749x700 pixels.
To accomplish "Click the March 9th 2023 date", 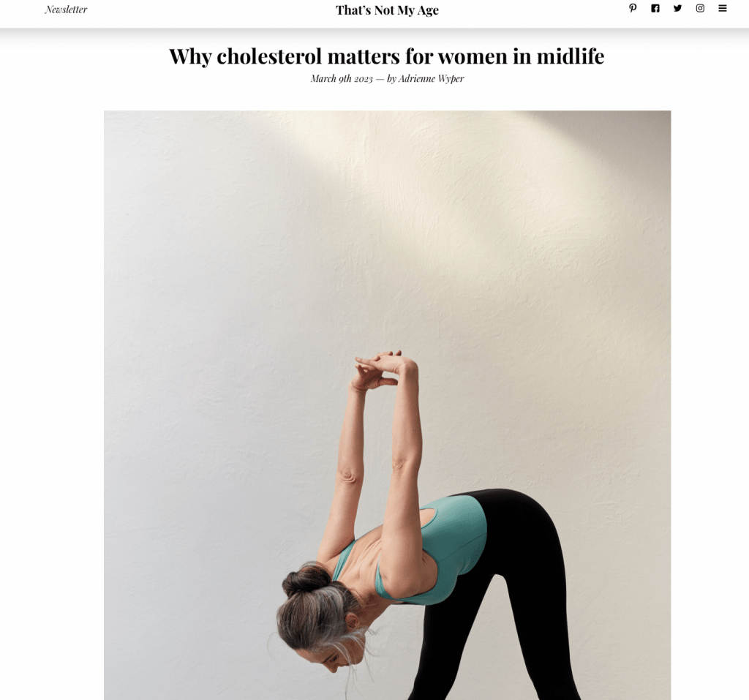I will (x=342, y=79).
